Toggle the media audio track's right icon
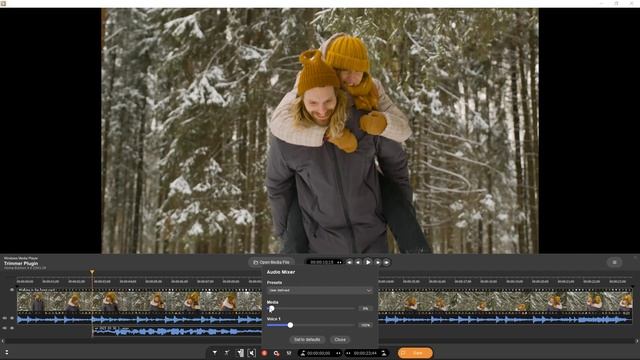The image size is (640, 360). [12, 318]
